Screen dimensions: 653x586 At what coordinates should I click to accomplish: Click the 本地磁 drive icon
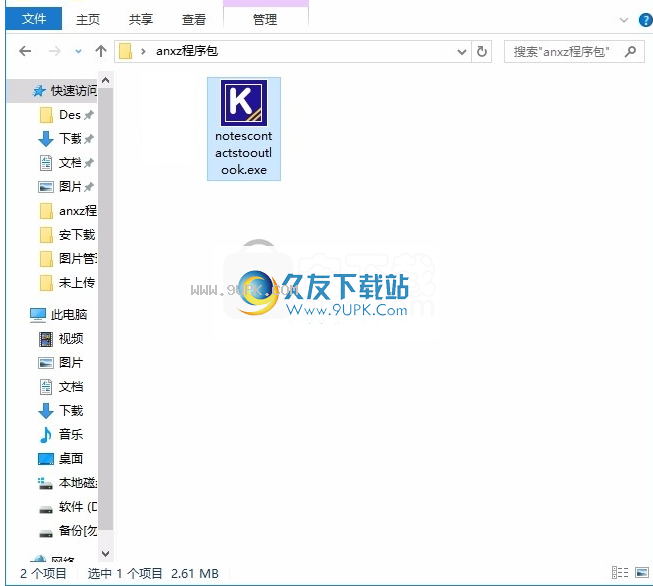[x=45, y=484]
